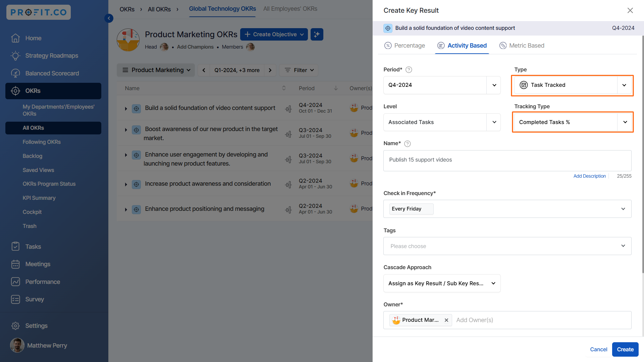Click the Meetings calendar icon
Viewport: 644px width, 362px height.
[x=15, y=264]
